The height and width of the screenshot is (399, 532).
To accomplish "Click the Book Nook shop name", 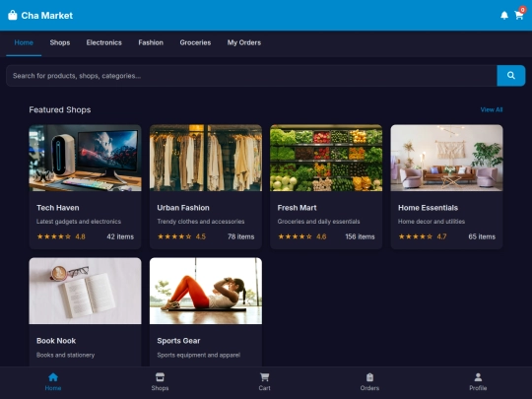I will click(56, 341).
